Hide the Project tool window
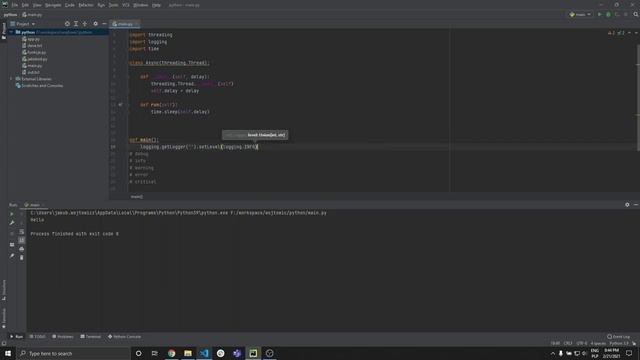The image size is (640, 360). click(104, 24)
